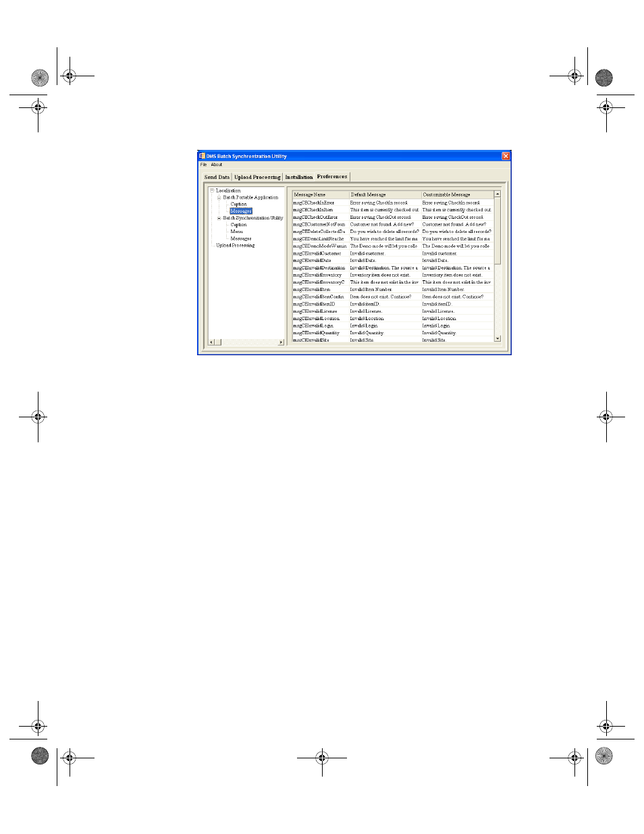Select the msgCEInvalidDestination row
The image size is (644, 834).
click(393, 268)
